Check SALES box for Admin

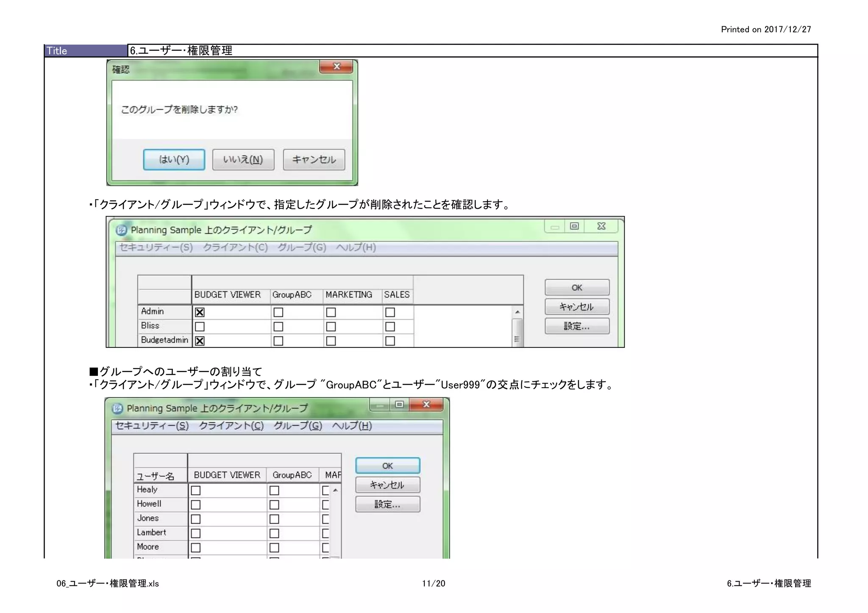pos(390,312)
